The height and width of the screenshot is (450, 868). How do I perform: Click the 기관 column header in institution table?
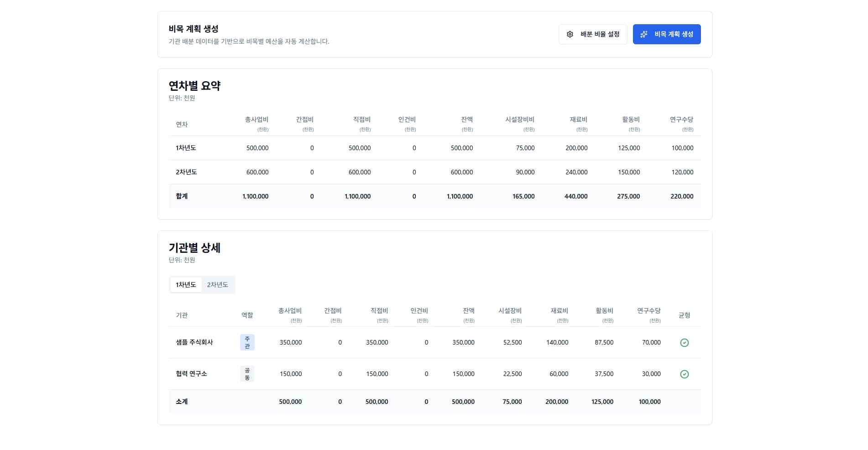point(182,315)
